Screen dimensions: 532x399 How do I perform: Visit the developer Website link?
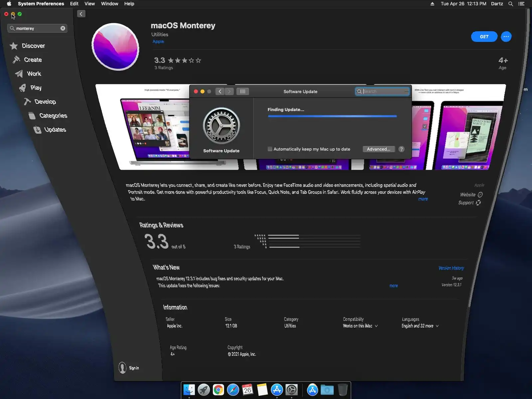tap(471, 195)
